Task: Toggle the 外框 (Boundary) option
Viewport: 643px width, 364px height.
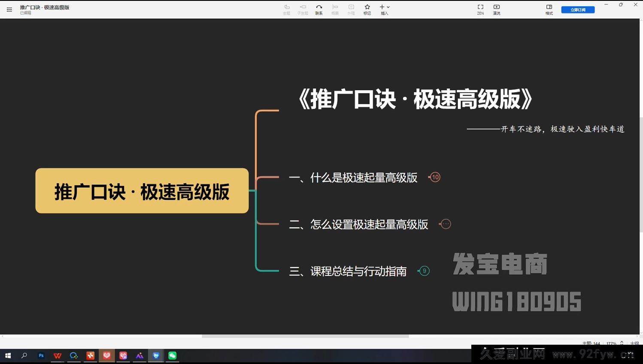Action: point(351,9)
